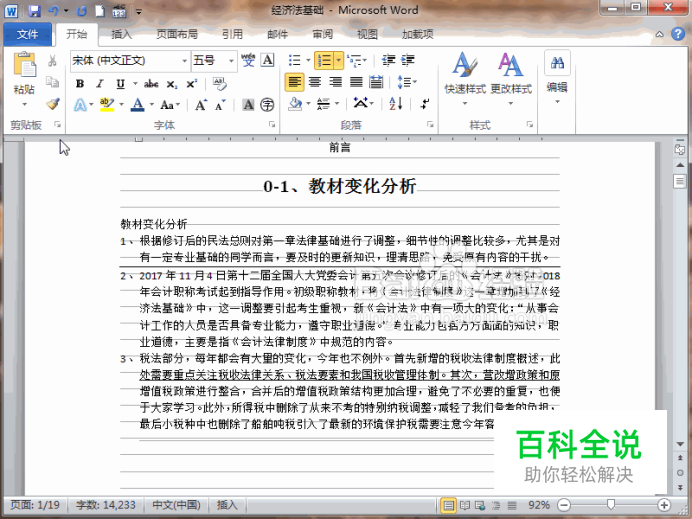Open the 文件 File tab
The image size is (692, 519).
[x=27, y=34]
